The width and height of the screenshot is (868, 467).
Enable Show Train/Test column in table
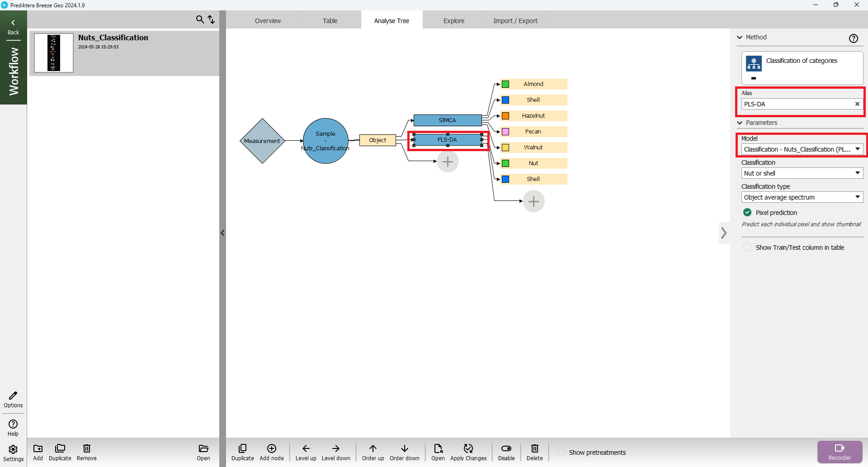[747, 248]
